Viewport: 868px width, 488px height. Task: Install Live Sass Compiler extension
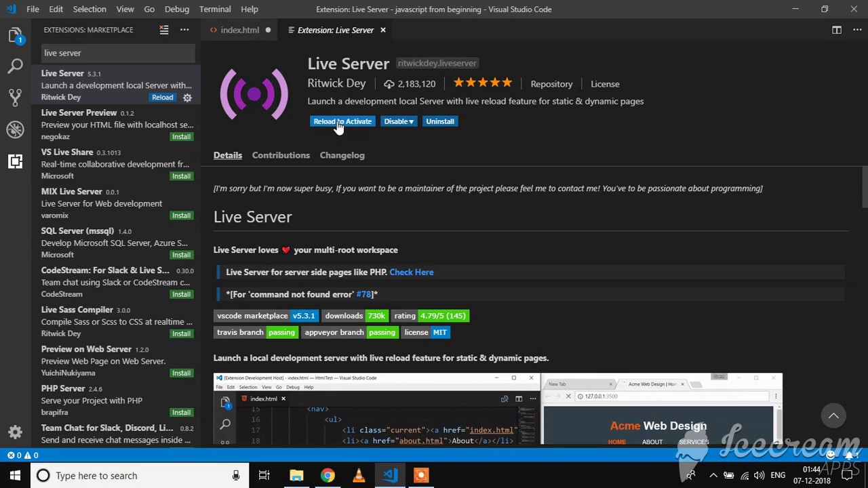click(181, 333)
